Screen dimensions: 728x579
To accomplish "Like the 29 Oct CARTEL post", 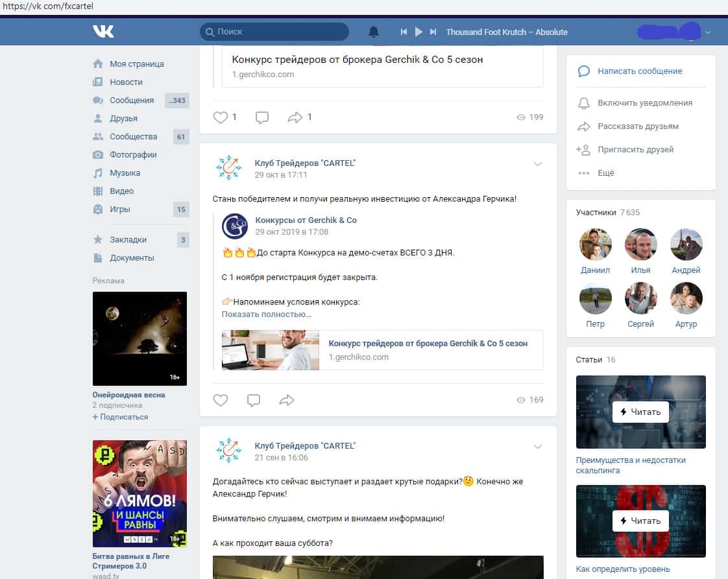I will tap(221, 400).
